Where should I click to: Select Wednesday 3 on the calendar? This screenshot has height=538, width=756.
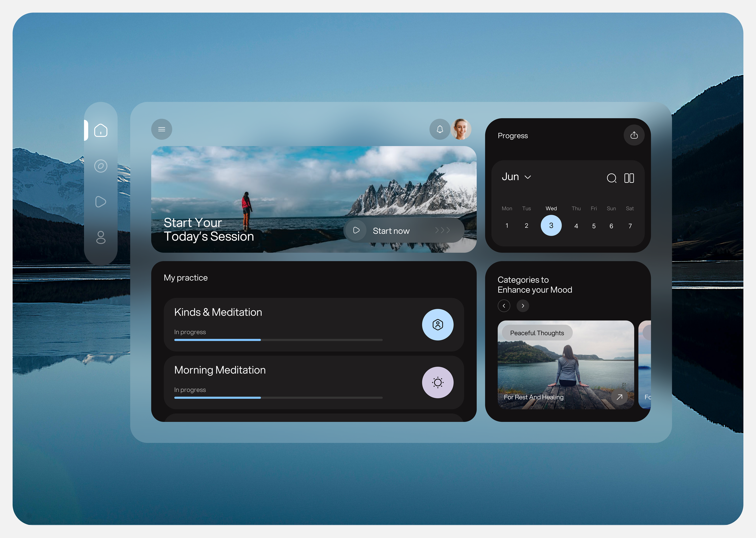(x=551, y=226)
